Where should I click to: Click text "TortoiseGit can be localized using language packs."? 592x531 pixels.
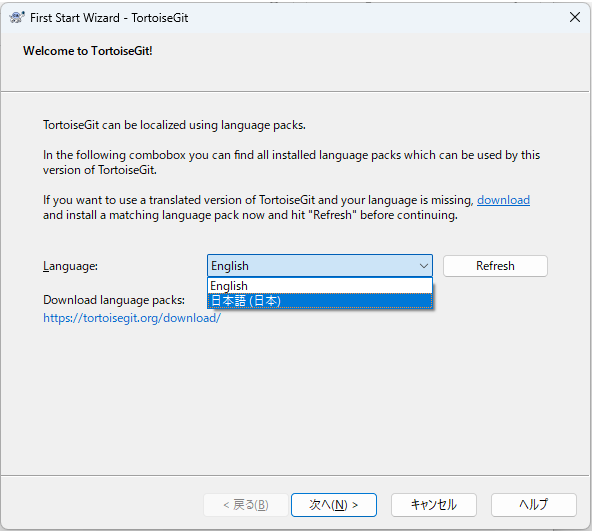pyautogui.click(x=174, y=125)
